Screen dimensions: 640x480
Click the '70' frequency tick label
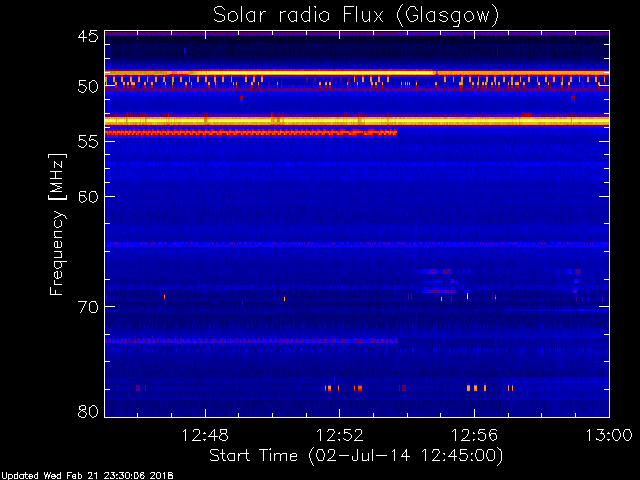(x=88, y=307)
